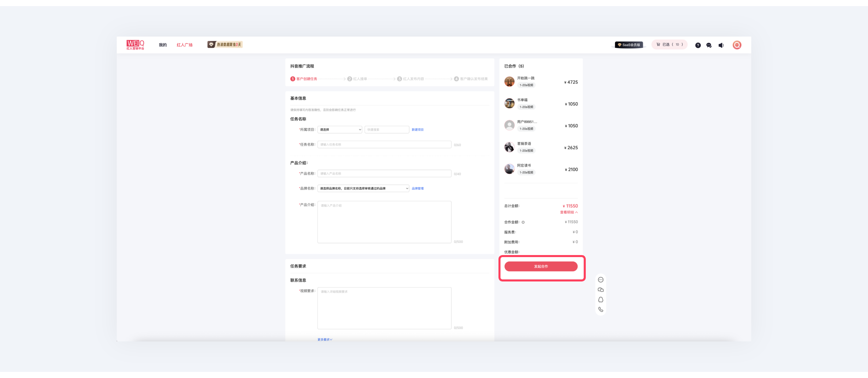Click the 新建项目 link
The height and width of the screenshot is (378, 868).
point(418,129)
